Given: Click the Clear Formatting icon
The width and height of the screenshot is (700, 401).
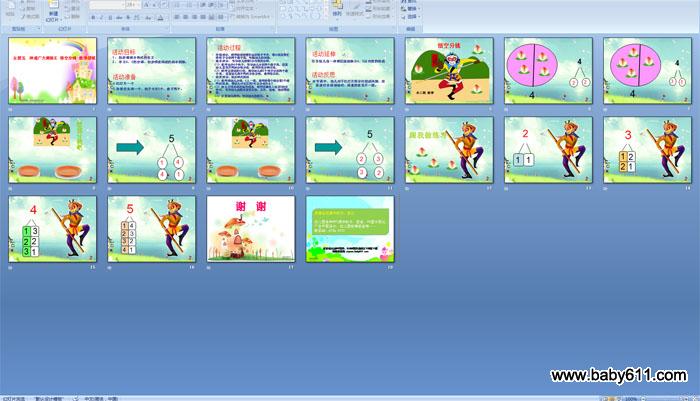Looking at the screenshot, I should [x=164, y=5].
